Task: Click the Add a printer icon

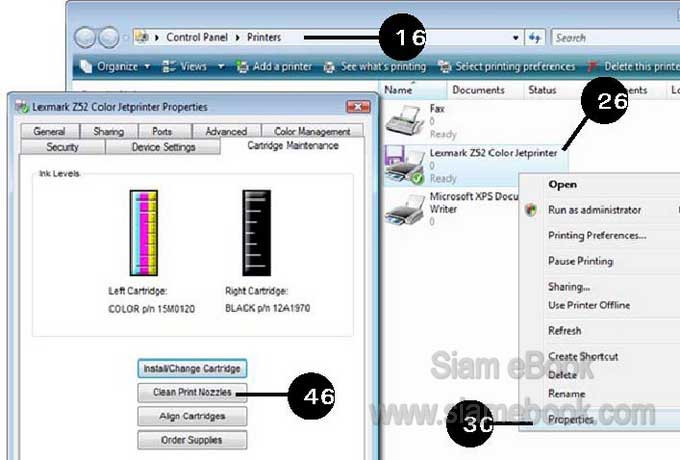Action: tap(242, 66)
